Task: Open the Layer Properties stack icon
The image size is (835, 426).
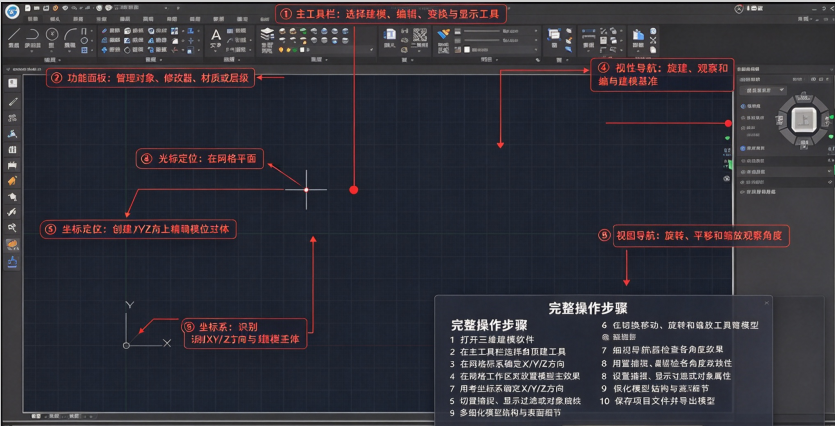Action: pos(267,35)
